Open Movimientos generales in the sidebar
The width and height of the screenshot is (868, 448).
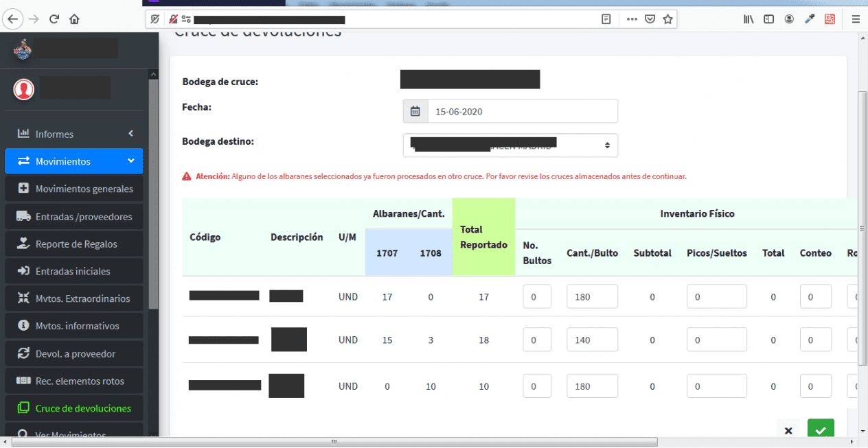coord(74,189)
